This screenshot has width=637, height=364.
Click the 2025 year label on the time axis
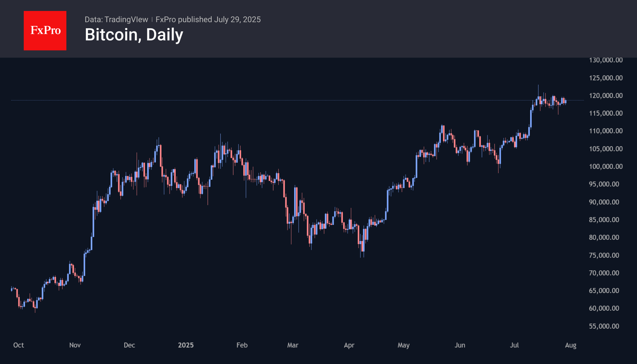coord(186,345)
